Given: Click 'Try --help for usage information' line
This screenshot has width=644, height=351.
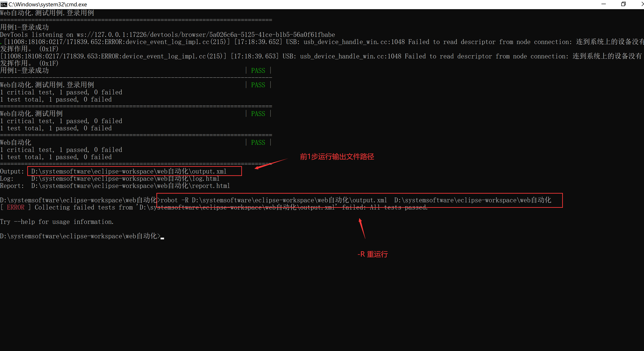Looking at the screenshot, I should point(57,222).
